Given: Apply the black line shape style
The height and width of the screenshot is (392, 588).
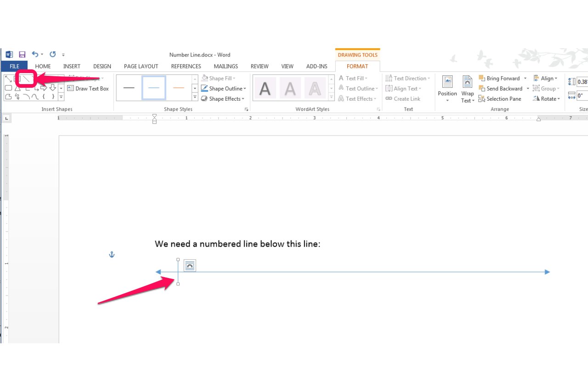Looking at the screenshot, I should pos(129,88).
